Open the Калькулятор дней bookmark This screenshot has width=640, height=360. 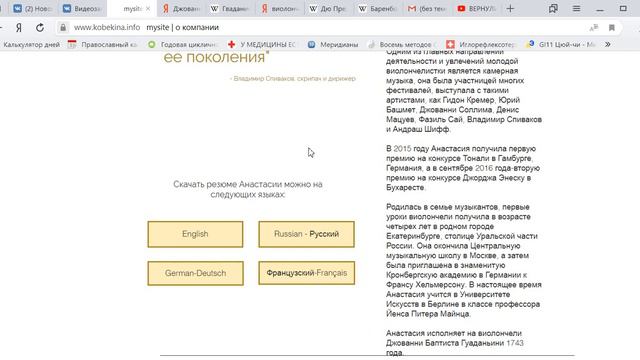pyautogui.click(x=31, y=44)
